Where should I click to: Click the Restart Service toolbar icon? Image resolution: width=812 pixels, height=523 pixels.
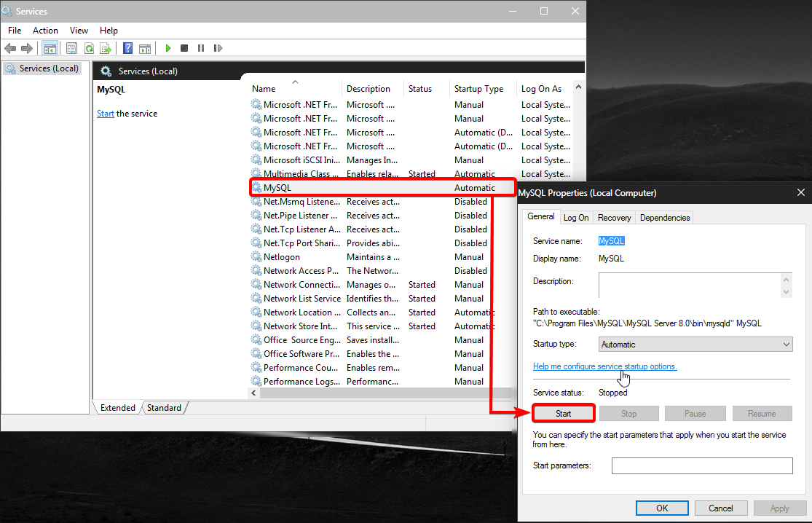click(x=218, y=48)
